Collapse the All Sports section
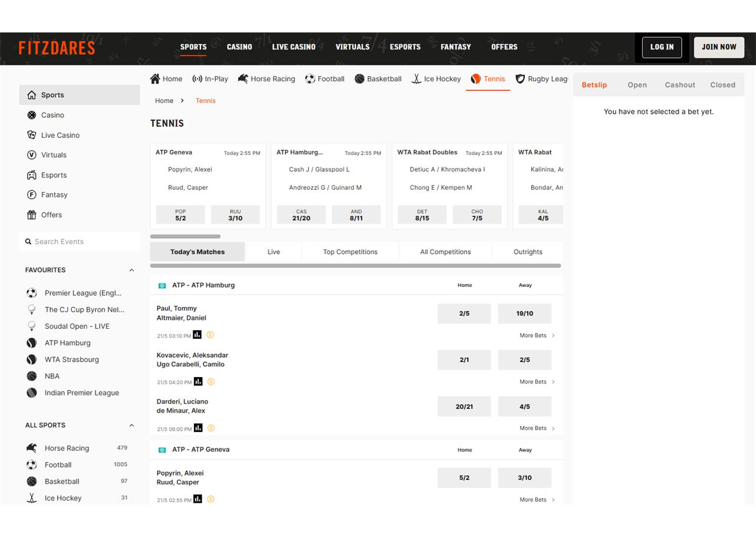This screenshot has width=756, height=538. pos(131,425)
